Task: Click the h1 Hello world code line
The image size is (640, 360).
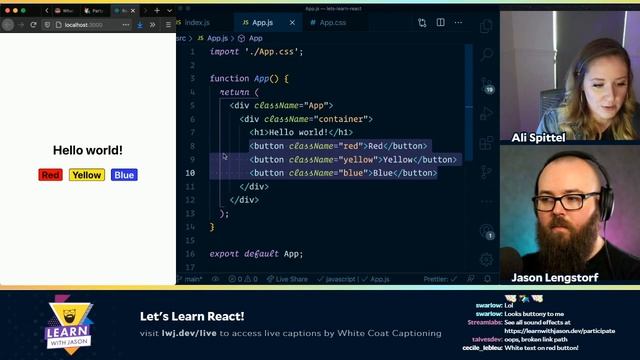Action: click(301, 133)
